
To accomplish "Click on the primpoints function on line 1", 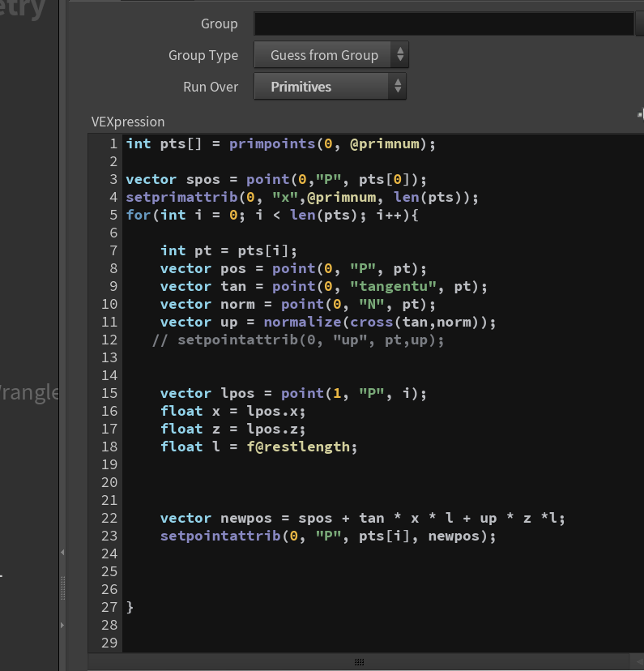I will pos(272,143).
